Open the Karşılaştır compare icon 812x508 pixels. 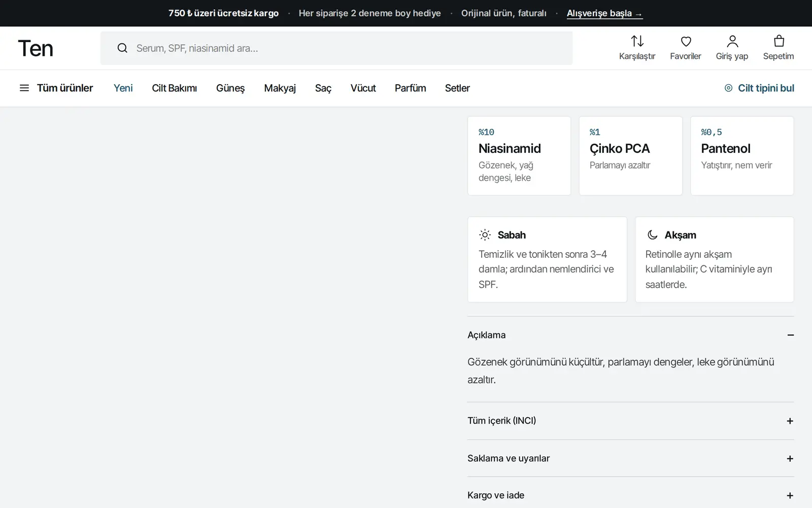[x=637, y=41]
